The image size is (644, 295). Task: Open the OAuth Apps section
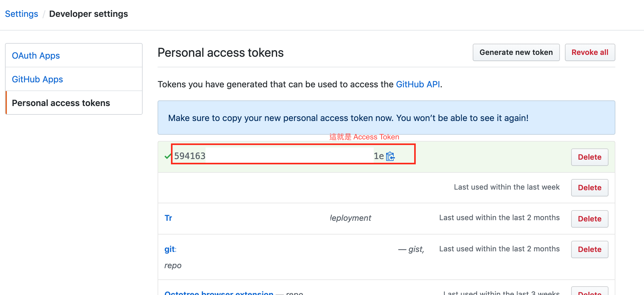tap(36, 56)
